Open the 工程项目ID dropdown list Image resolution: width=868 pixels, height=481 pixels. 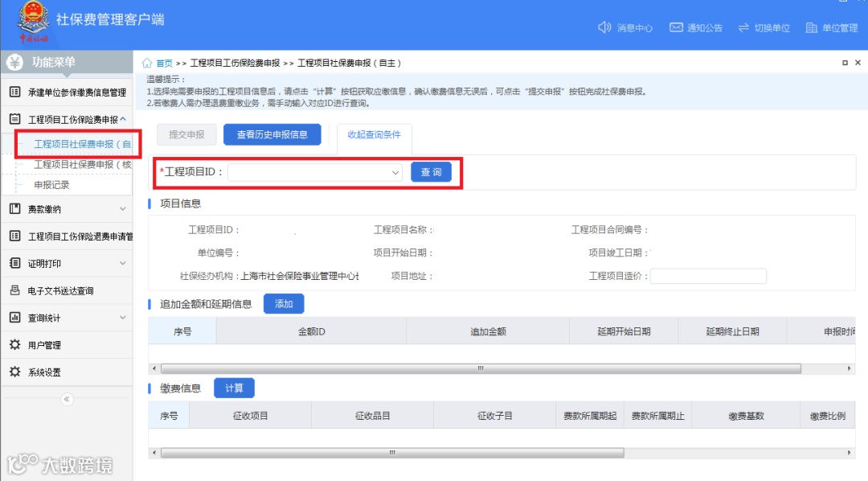pyautogui.click(x=394, y=172)
